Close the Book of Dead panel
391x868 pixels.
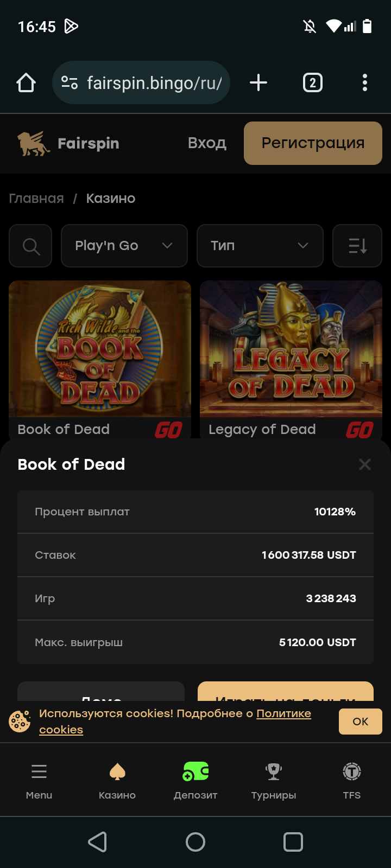click(x=365, y=464)
